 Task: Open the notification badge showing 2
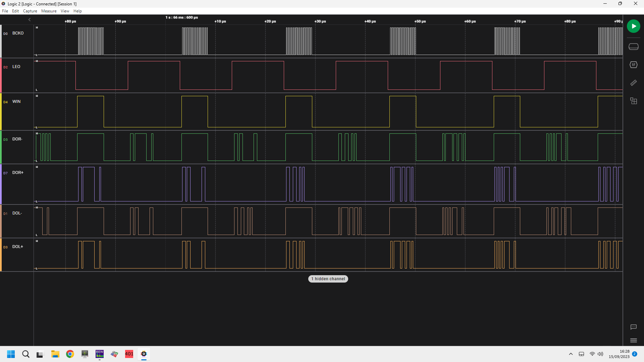(x=635, y=354)
